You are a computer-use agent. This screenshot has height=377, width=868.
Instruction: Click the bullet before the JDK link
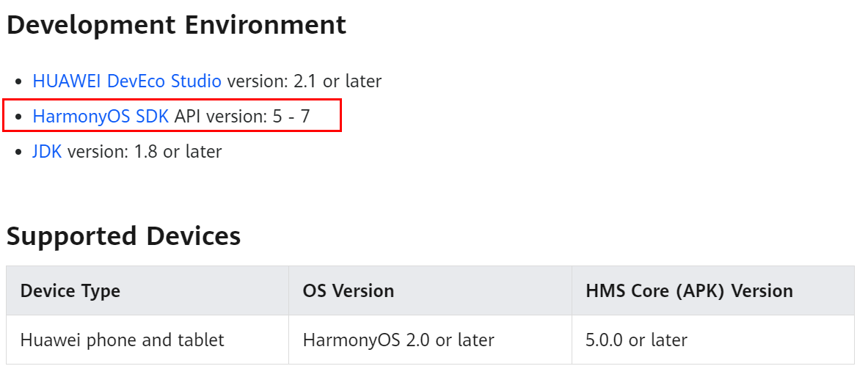18,153
